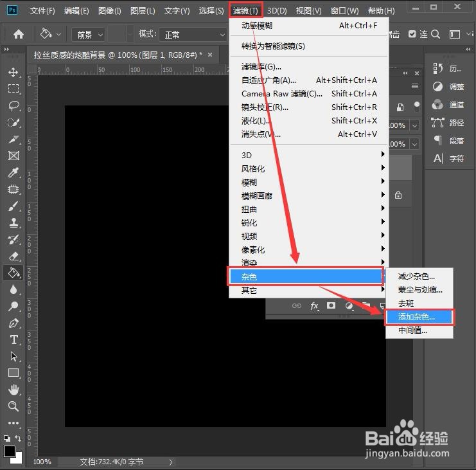Screen dimensions: 476x470
Task: Link layers chain icon
Action: [x=297, y=305]
